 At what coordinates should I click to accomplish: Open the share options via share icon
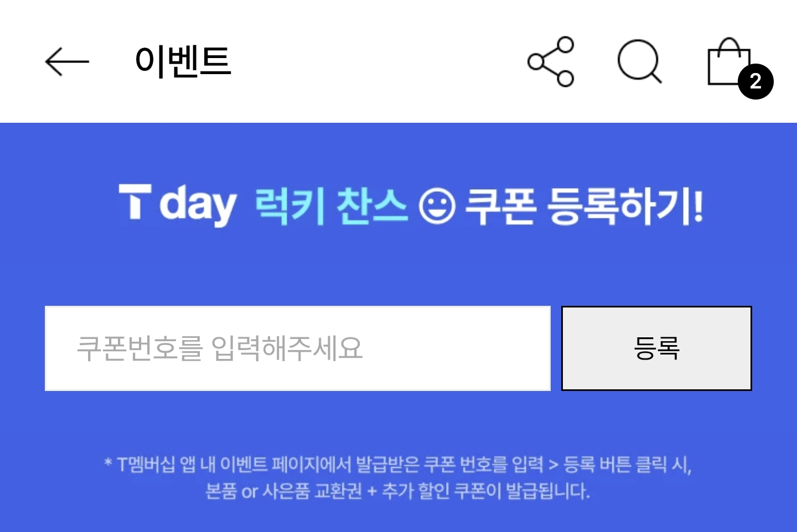tap(551, 62)
